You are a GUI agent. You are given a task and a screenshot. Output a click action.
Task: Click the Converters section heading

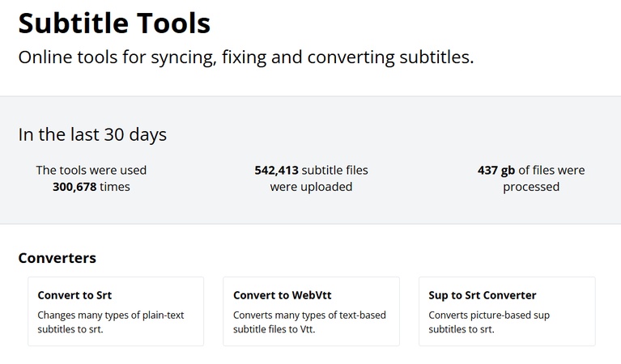(x=57, y=258)
